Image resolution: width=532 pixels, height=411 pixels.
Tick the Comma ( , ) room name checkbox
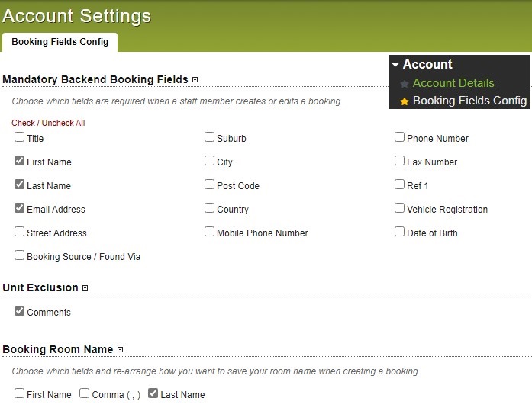click(84, 393)
